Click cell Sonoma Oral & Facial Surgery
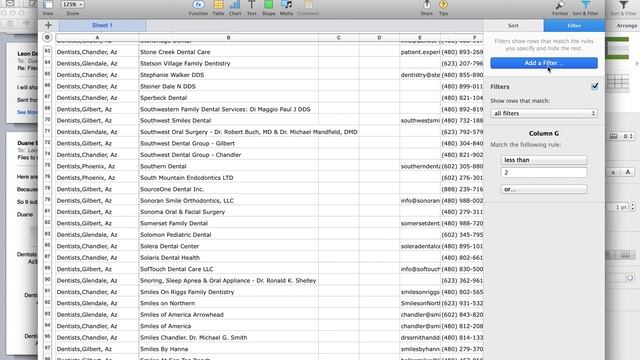640x360 pixels. pos(229,212)
